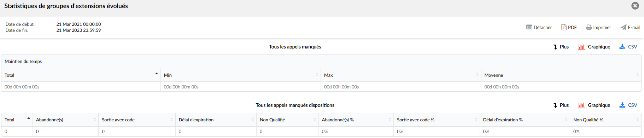Click Plus in Tous les appels manqués section

(561, 47)
